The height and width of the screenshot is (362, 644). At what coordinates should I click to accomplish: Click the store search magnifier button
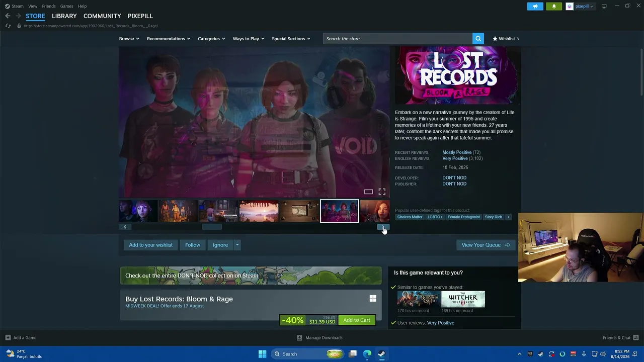coord(478,39)
